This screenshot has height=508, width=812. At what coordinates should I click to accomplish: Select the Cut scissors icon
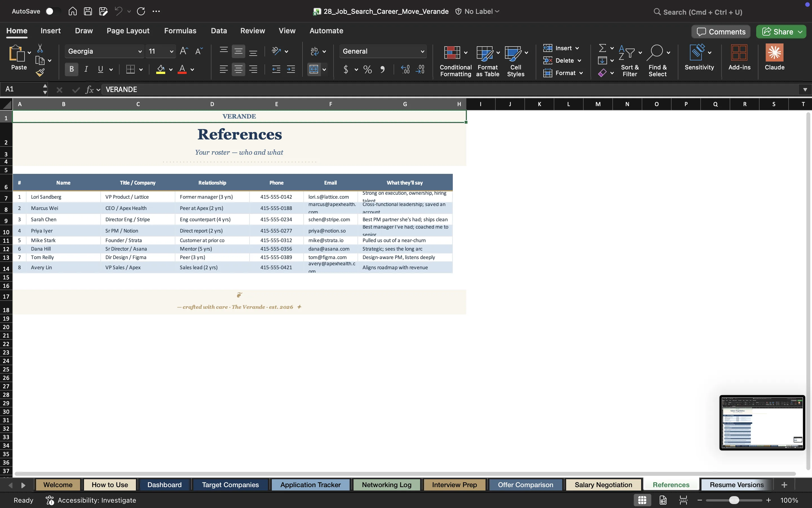pyautogui.click(x=40, y=48)
